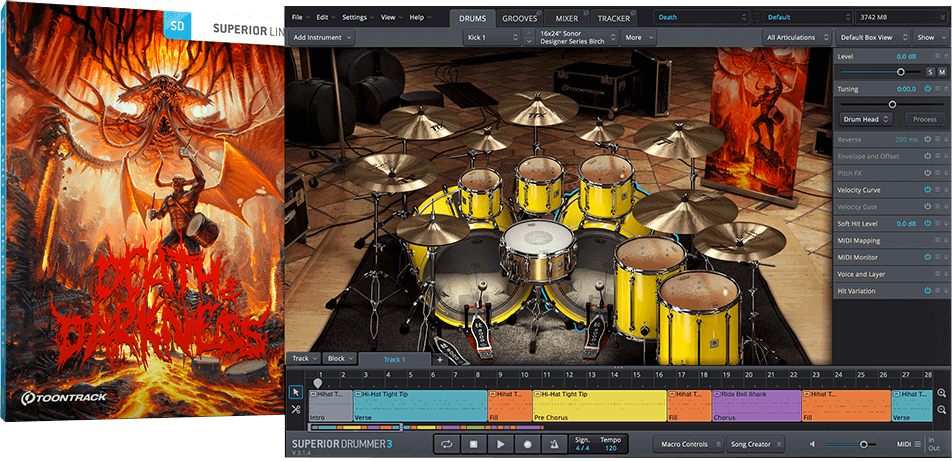Toggle the Soft Hit Level power button
Image resolution: width=952 pixels, height=461 pixels.
928,224
